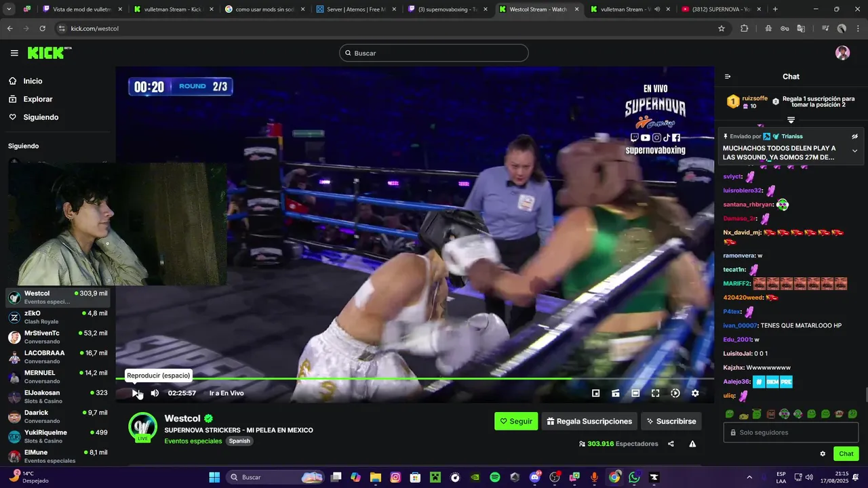This screenshot has width=868, height=488.
Task: Report the stream with the warning icon
Action: click(x=692, y=444)
